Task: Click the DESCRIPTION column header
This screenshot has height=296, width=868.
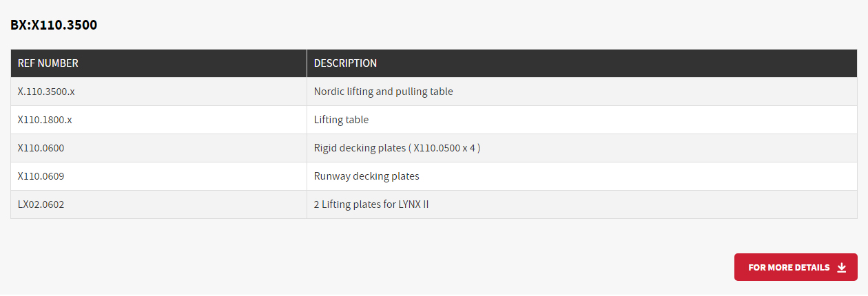Action: 345,63
